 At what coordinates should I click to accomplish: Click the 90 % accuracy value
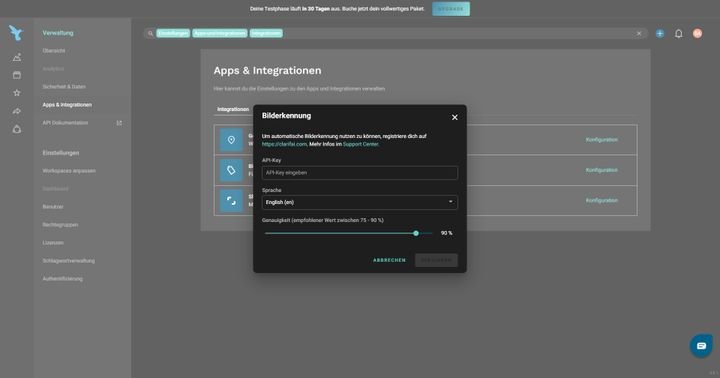tap(446, 233)
